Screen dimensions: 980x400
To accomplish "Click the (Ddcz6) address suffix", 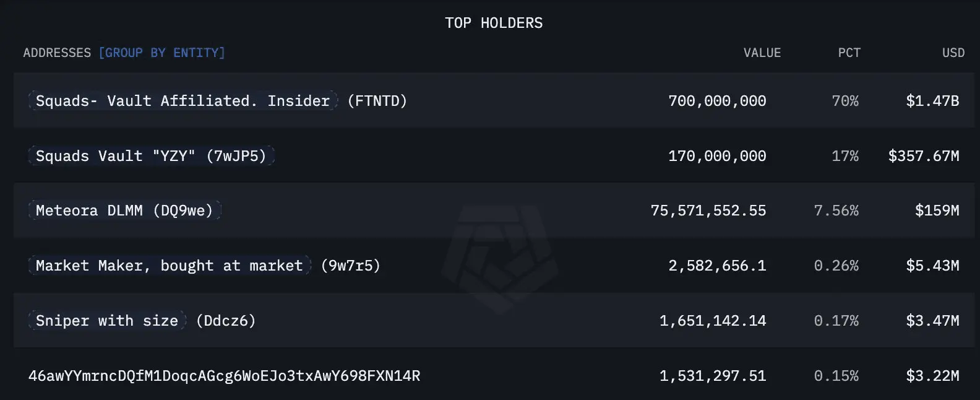I will click(x=226, y=321).
